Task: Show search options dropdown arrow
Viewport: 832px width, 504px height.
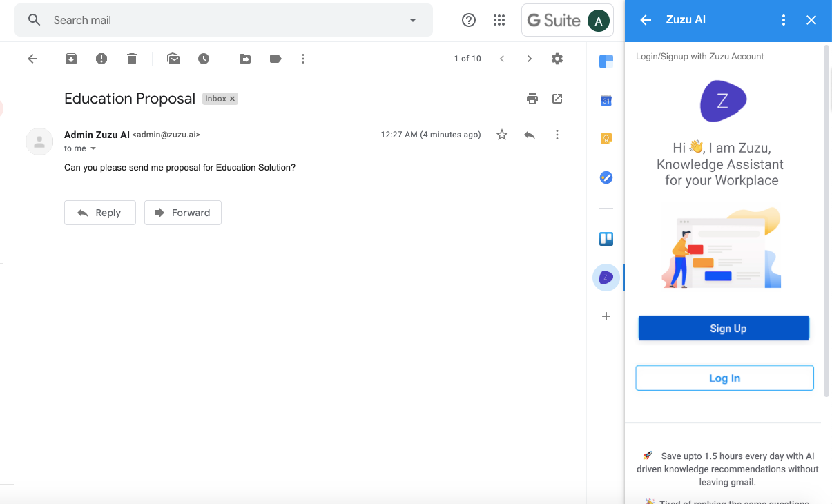Action: click(x=413, y=20)
